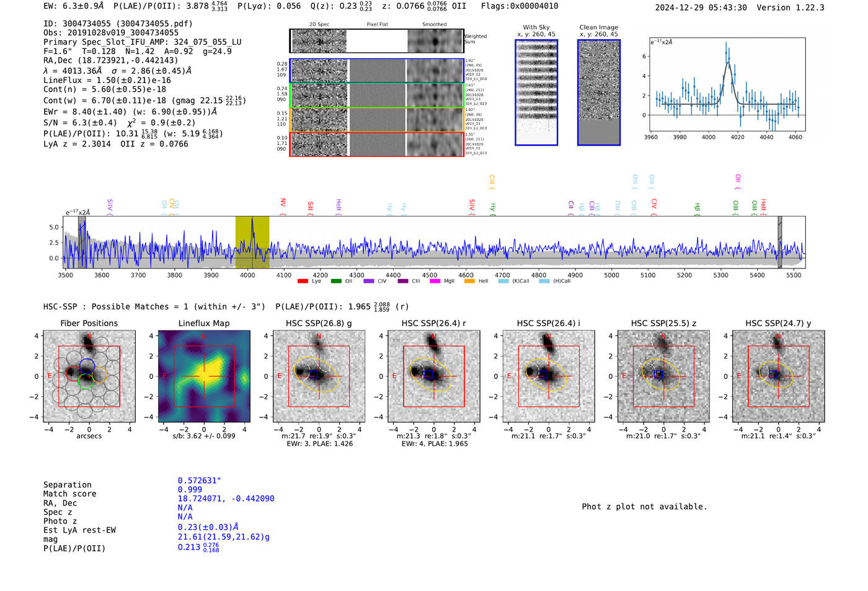The image size is (868, 591).
Task: Click the red Lyα legend swatch
Action: tap(303, 281)
